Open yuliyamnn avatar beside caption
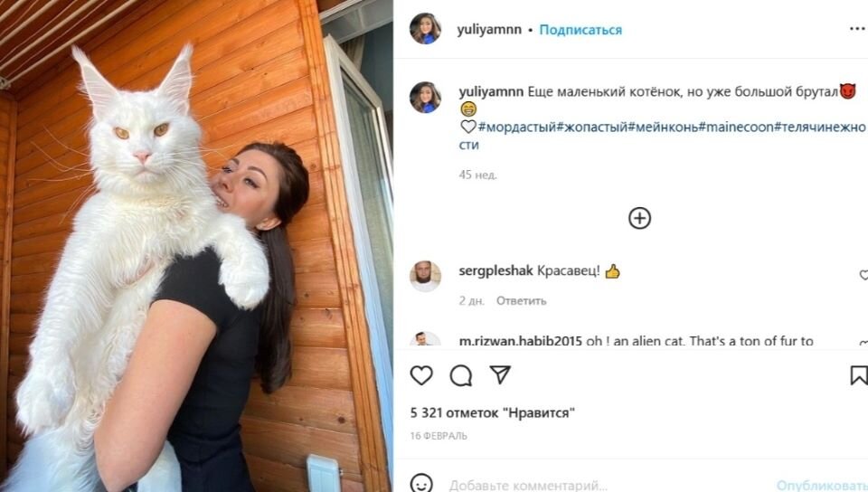The height and width of the screenshot is (492, 868). click(x=425, y=98)
